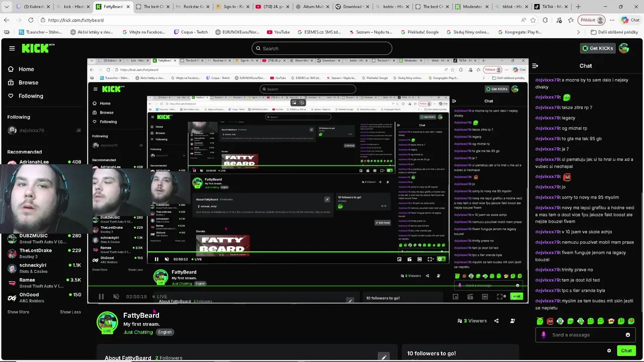Click the 2 Followers count in About panel
644x362 pixels.
(x=169, y=358)
